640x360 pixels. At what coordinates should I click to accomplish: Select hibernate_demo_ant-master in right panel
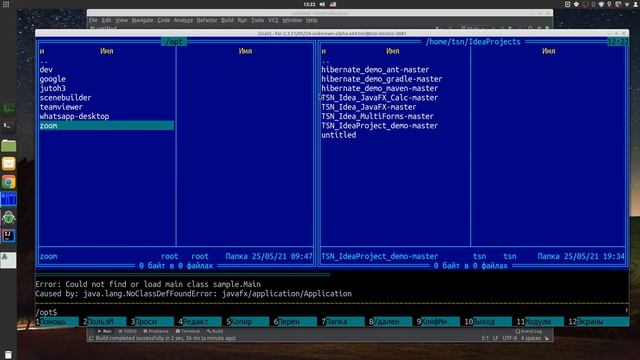(375, 70)
